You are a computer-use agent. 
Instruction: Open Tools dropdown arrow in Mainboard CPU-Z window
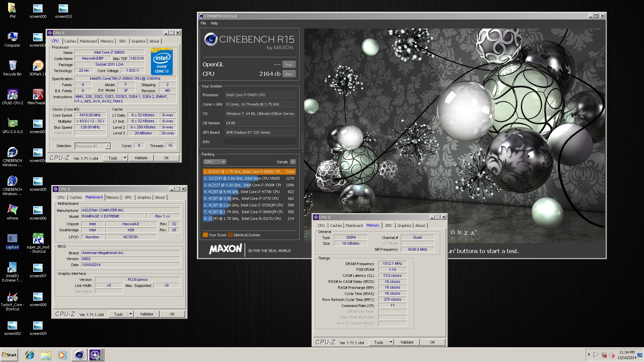click(x=130, y=314)
